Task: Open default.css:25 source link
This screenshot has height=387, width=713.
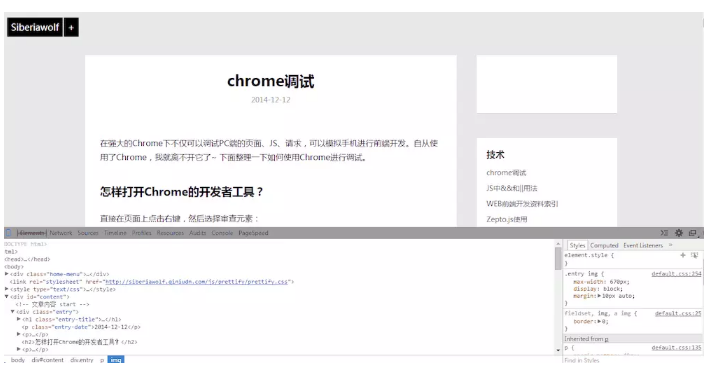Action: (678, 313)
